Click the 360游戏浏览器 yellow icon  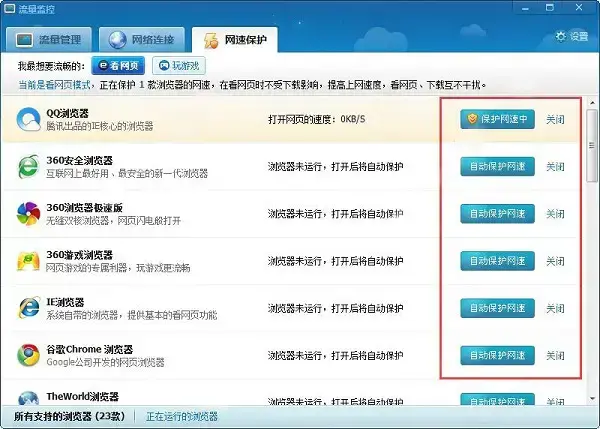(x=28, y=261)
